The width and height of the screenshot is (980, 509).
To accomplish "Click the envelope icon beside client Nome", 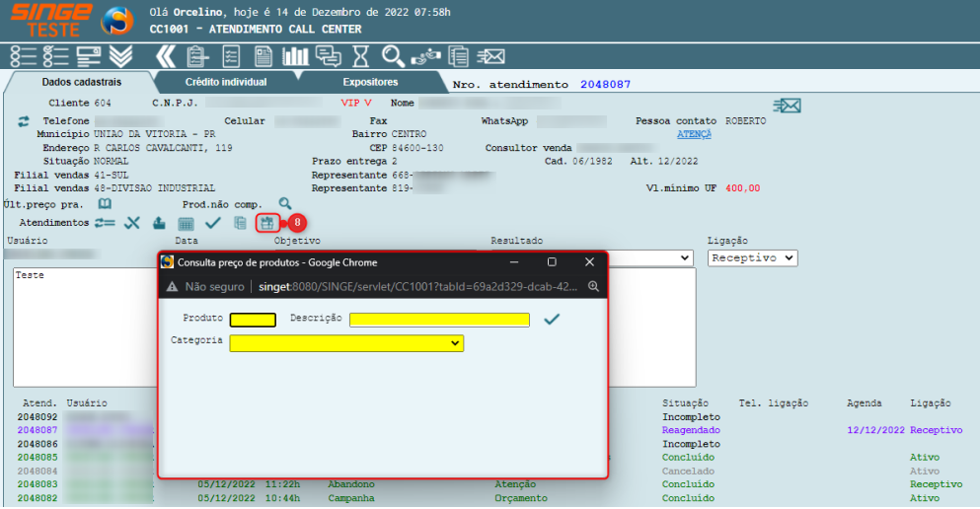I will point(787,106).
